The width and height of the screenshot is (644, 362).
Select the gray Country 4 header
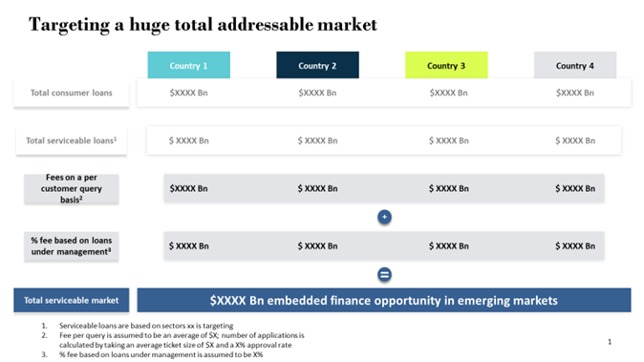575,65
